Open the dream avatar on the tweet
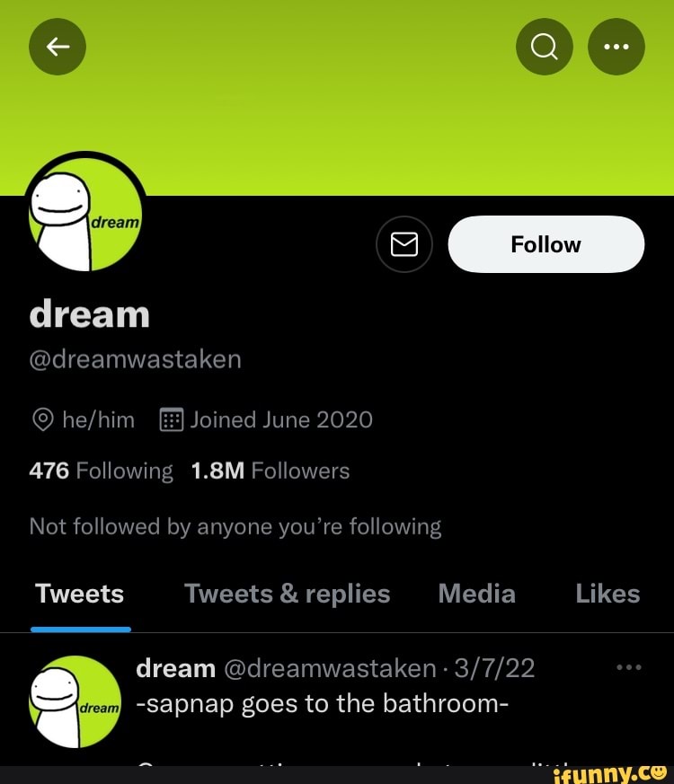 (x=75, y=701)
